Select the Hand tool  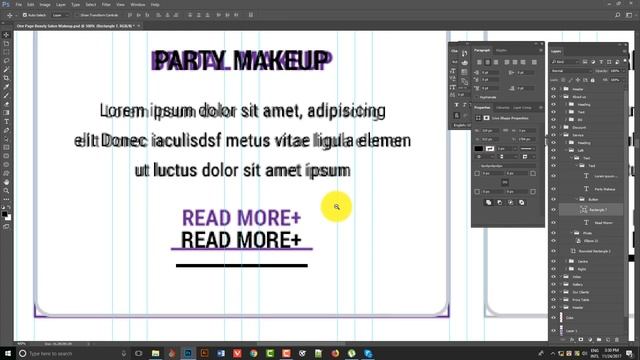pyautogui.click(x=6, y=182)
